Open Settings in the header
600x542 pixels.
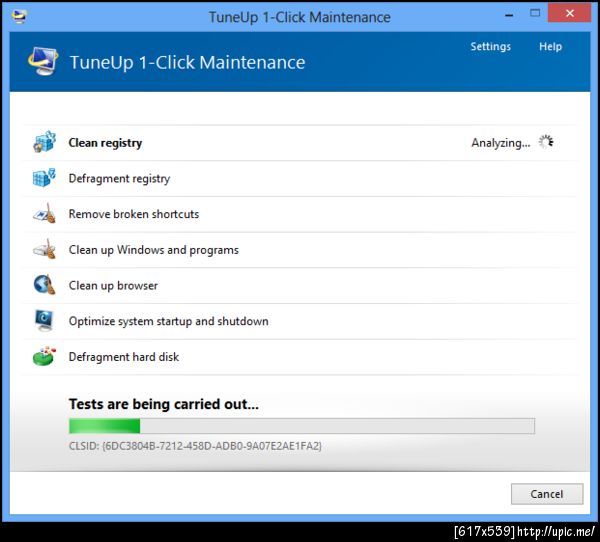(x=491, y=47)
